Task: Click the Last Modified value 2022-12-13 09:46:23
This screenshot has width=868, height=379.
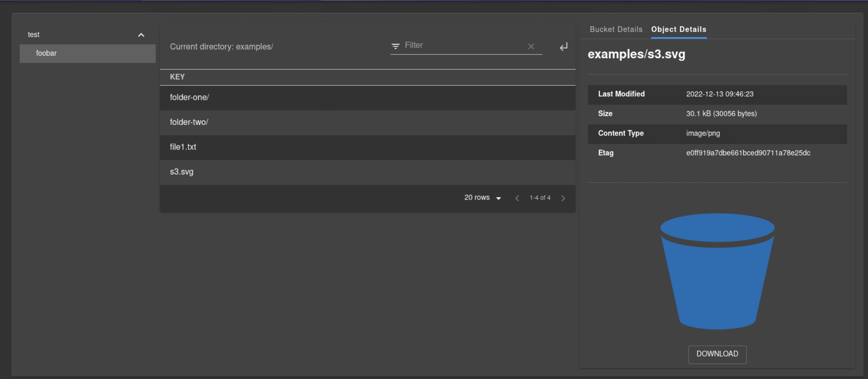Action: [x=720, y=94]
